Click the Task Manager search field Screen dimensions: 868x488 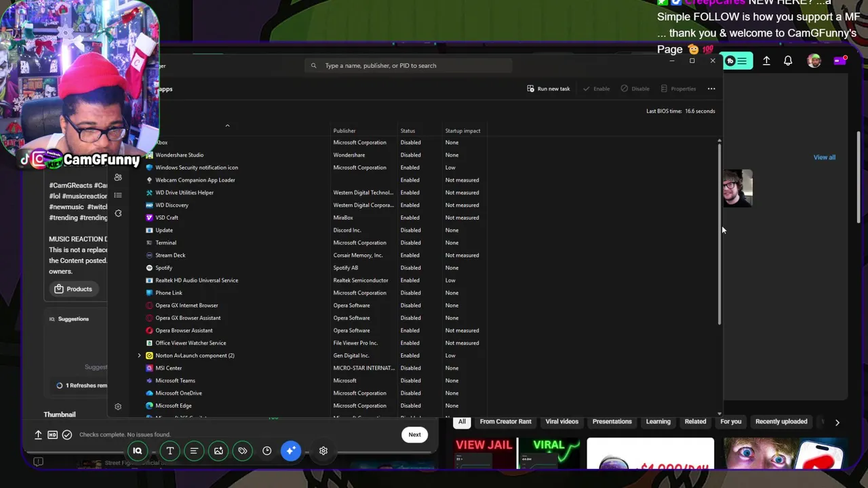[408, 66]
